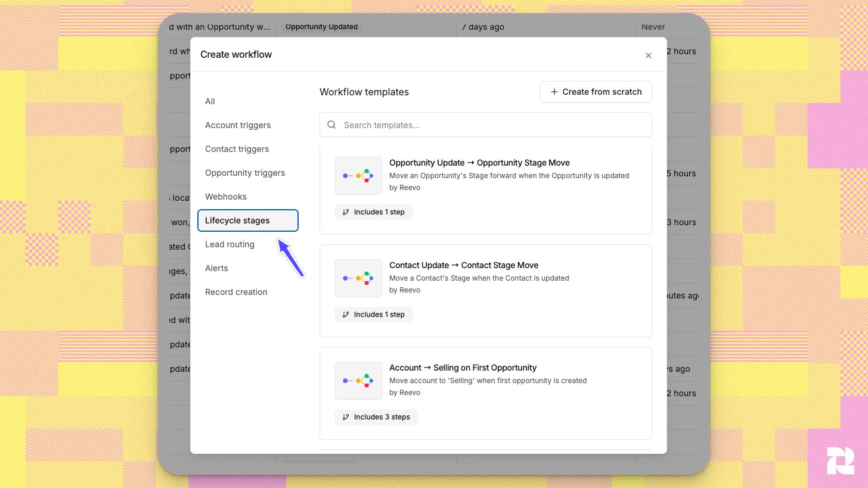Select Lifecycle stages category
Screen dimensions: 868x488
click(x=248, y=220)
